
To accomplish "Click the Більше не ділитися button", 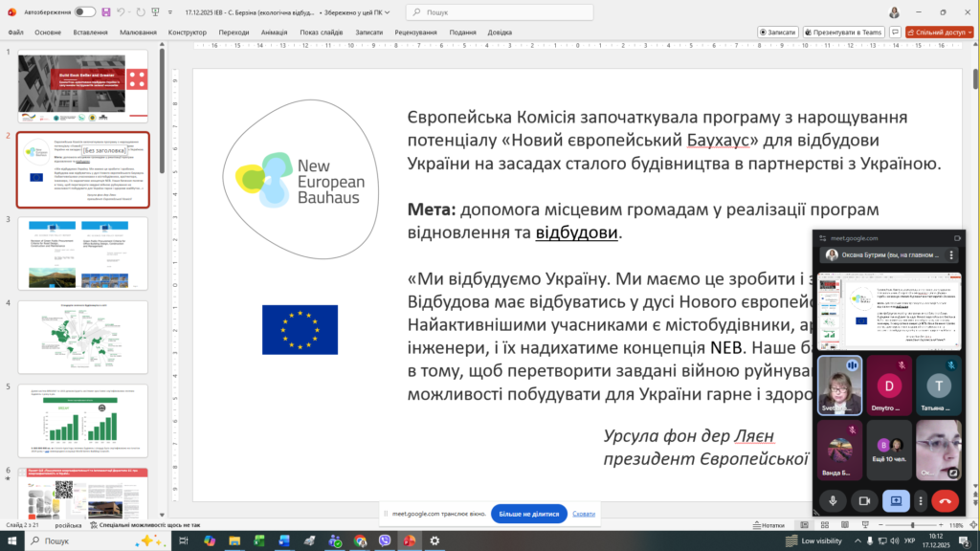I will pos(527,514).
